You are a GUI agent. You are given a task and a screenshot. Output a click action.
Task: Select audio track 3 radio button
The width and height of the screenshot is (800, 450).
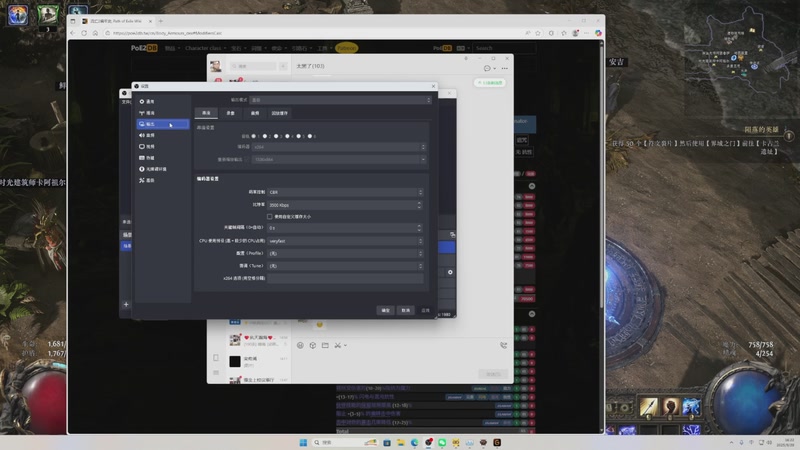coord(276,136)
